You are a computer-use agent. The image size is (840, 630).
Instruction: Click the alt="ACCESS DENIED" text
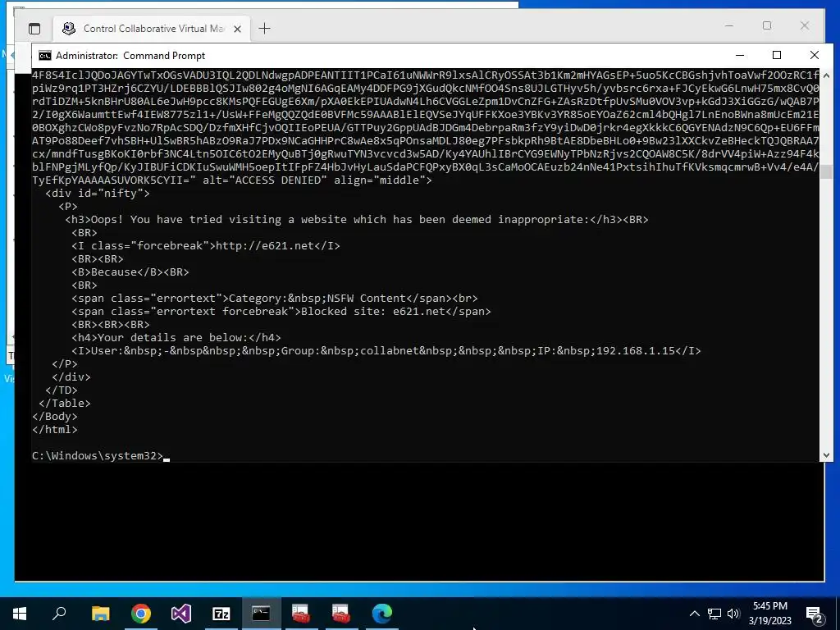265,180
